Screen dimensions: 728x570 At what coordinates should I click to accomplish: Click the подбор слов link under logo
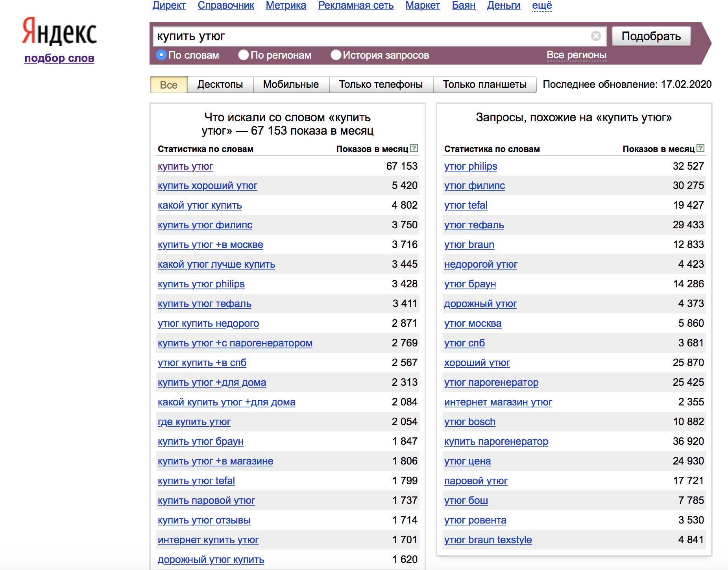click(x=59, y=58)
